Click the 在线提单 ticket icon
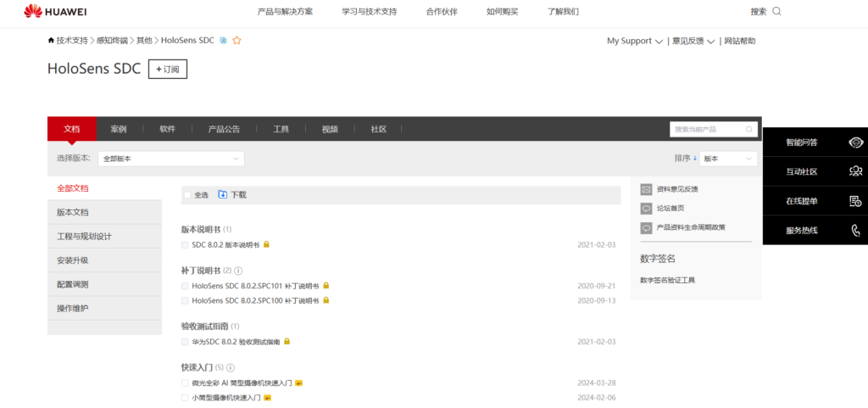This screenshot has width=868, height=408. click(x=855, y=201)
